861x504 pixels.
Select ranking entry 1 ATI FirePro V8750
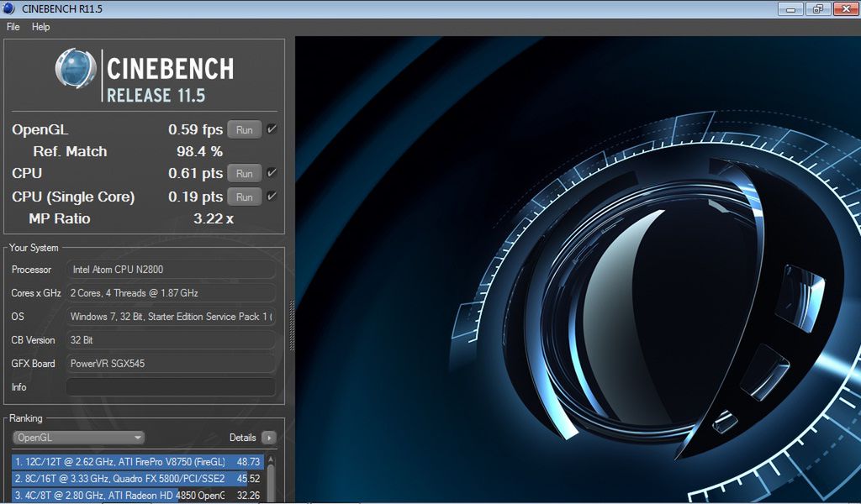(138, 462)
